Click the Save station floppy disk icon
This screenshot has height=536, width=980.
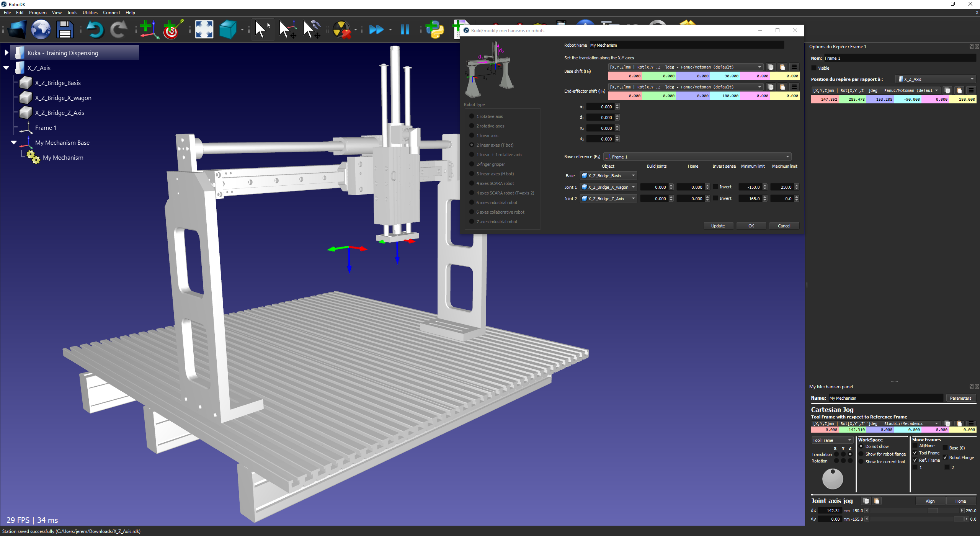point(65,29)
